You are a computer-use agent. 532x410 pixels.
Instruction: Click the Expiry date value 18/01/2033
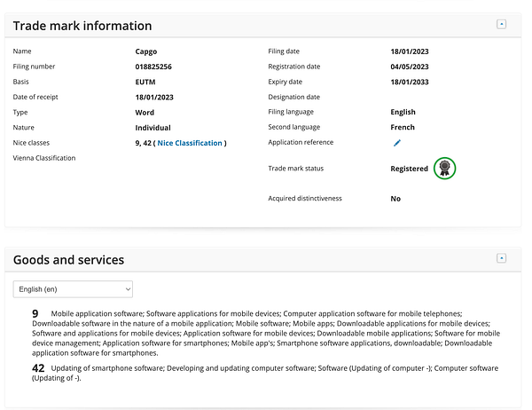[410, 82]
